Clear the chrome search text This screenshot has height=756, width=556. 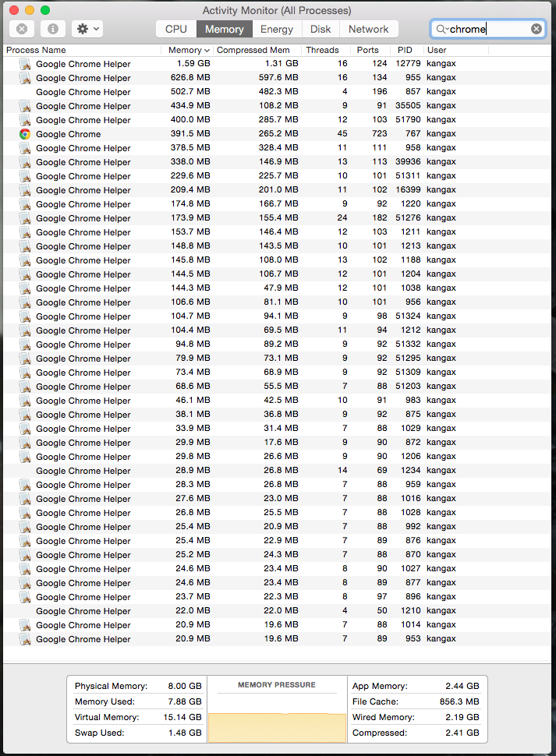(537, 29)
